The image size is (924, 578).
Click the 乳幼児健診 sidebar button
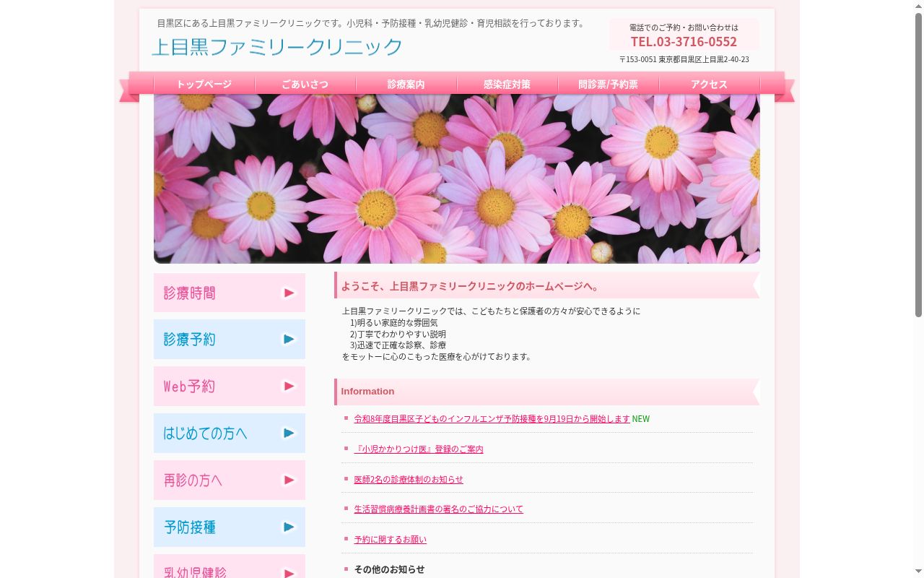(230, 566)
